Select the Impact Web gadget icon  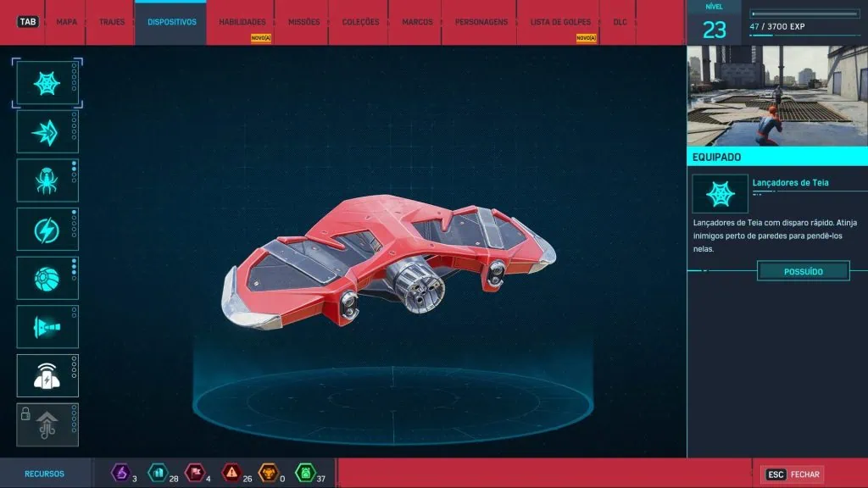pos(47,131)
